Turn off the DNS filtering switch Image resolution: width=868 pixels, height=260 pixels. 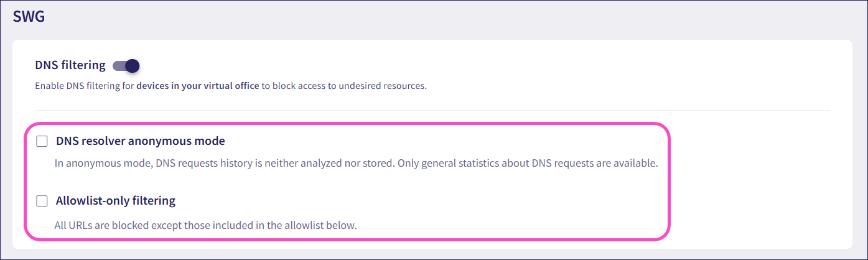(126, 66)
